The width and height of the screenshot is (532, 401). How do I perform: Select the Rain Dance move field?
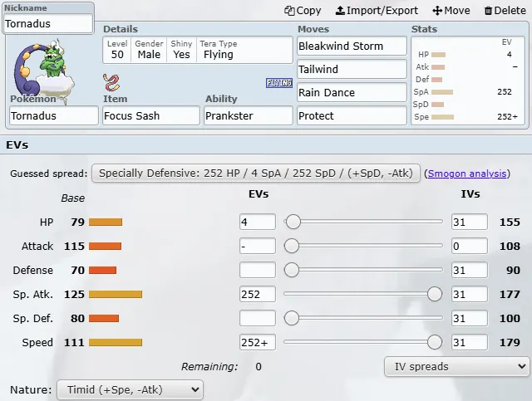[x=352, y=92]
